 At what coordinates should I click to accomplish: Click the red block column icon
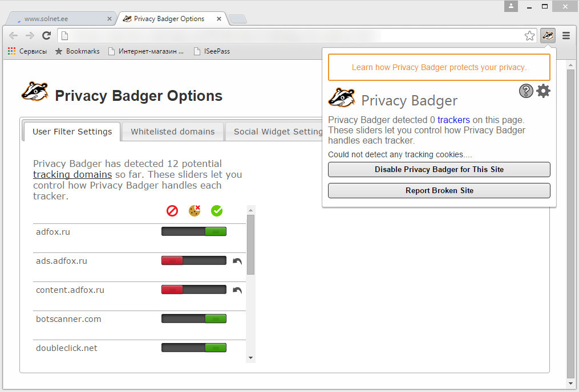point(172,211)
